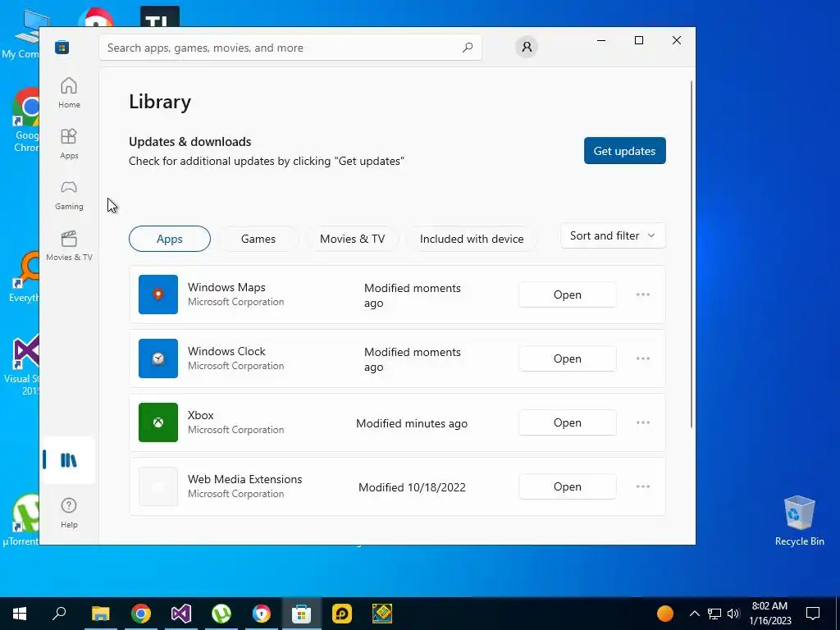Open the Apps section in sidebar
The height and width of the screenshot is (630, 840).
point(69,144)
